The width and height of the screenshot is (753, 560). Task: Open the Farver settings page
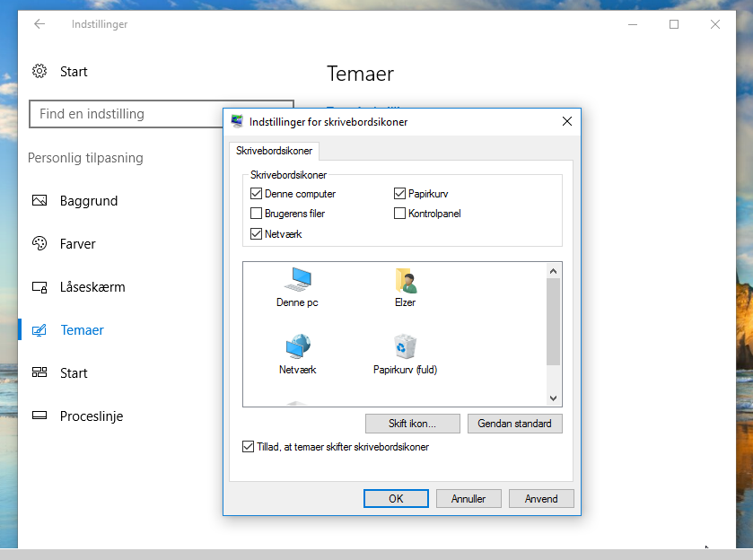[x=77, y=244]
